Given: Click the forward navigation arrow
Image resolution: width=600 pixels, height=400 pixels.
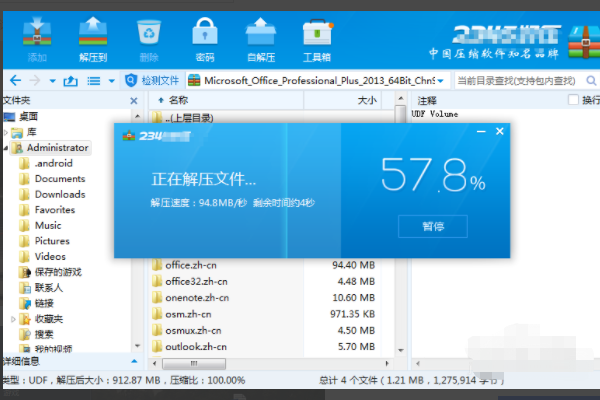Looking at the screenshot, I should tap(35, 80).
